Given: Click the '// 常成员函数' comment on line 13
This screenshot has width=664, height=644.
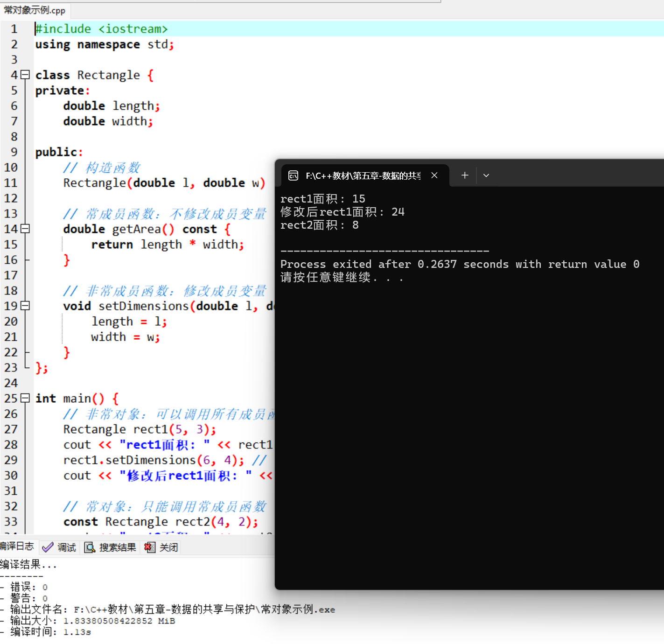Looking at the screenshot, I should 165,214.
